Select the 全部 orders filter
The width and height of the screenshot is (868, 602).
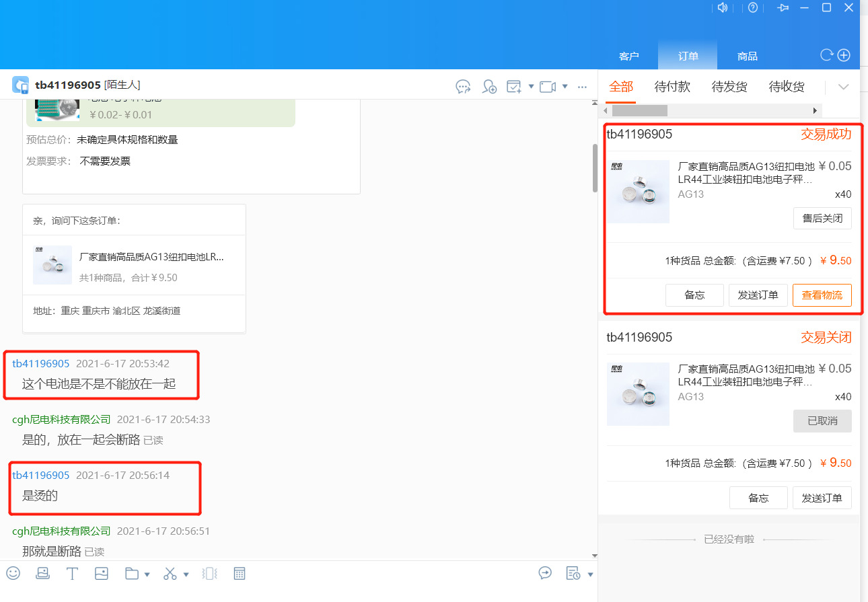[621, 87]
